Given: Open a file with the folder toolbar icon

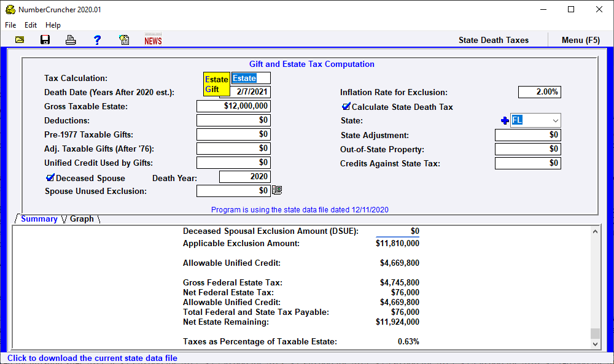Looking at the screenshot, I should [20, 40].
